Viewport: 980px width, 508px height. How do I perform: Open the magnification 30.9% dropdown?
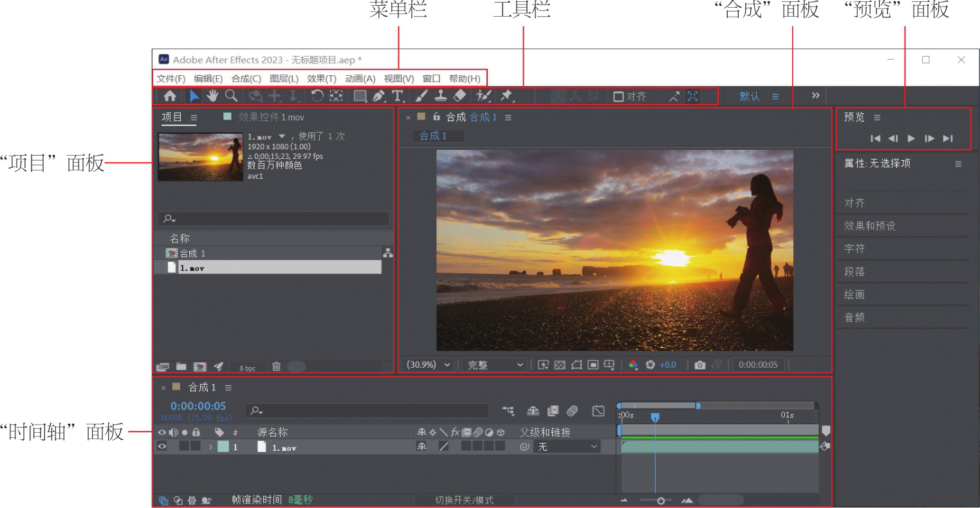pyautogui.click(x=429, y=365)
